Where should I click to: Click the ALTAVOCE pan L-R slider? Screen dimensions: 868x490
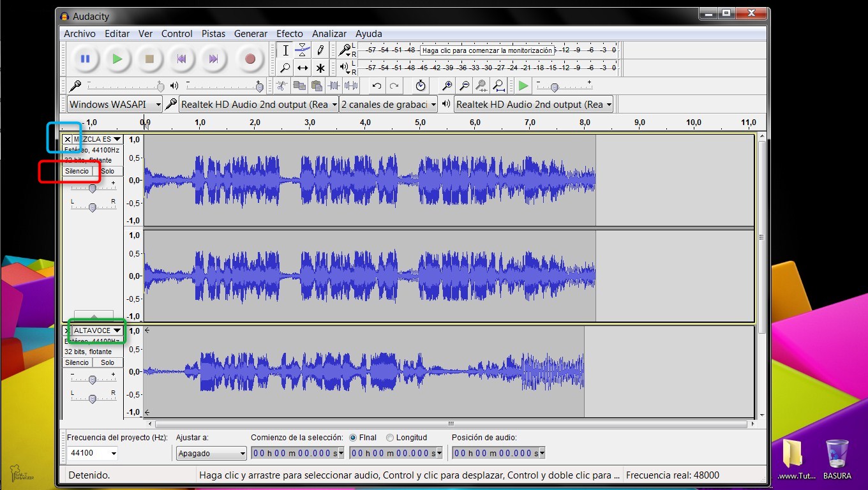pyautogui.click(x=93, y=398)
